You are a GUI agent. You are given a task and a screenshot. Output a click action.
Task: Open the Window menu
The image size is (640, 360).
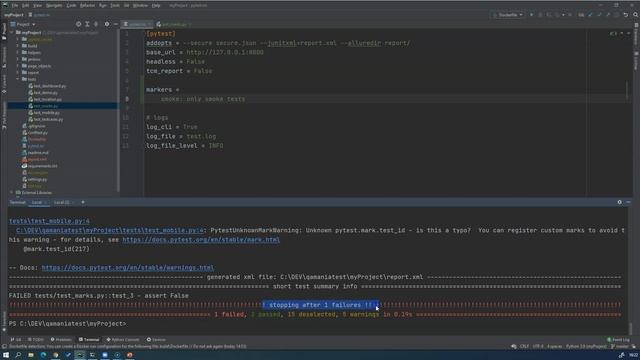(140, 5)
